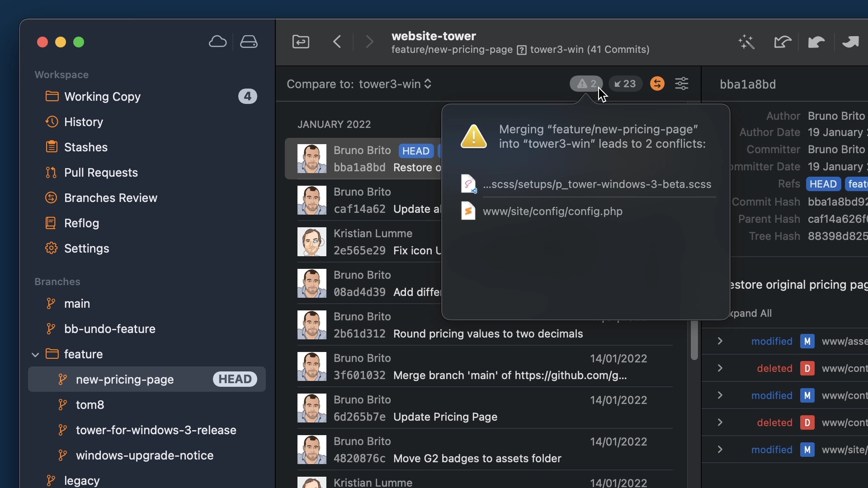Show local repositories on disk

click(x=249, y=41)
